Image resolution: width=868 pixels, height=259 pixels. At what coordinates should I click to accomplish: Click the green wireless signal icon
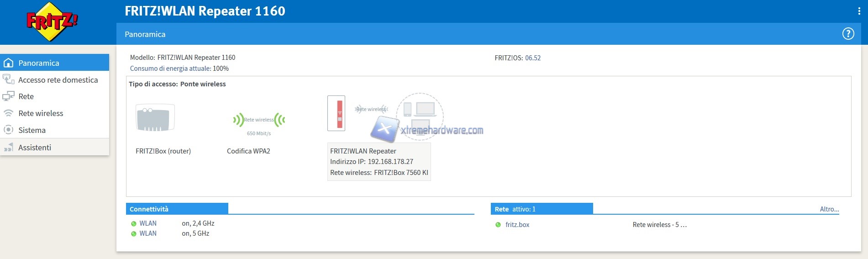(x=259, y=120)
